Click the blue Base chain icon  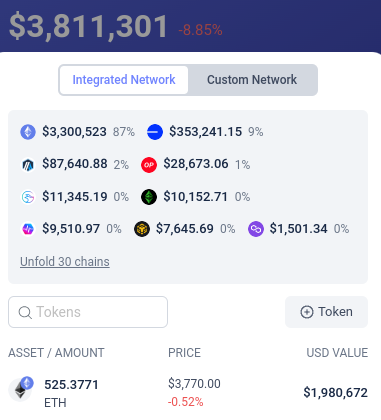(x=155, y=132)
